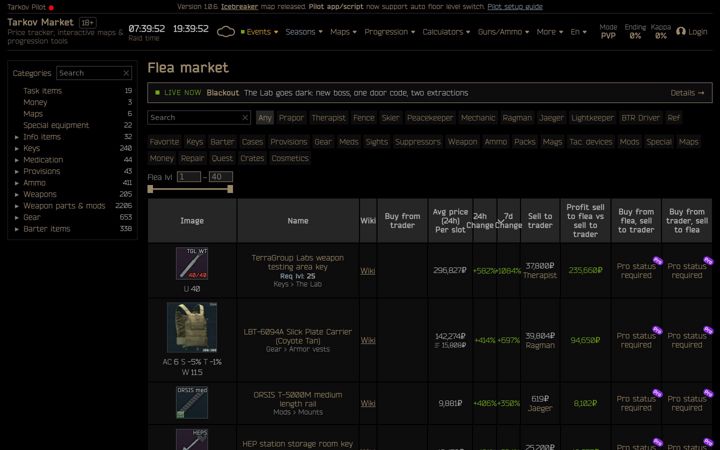Filter by Lightkeeper trader
Viewport: 720px width, 450px height.
(592, 118)
